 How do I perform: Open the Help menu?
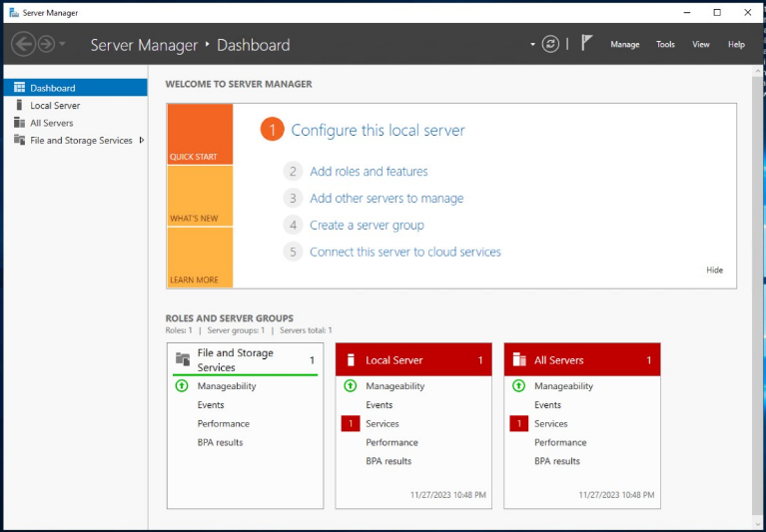click(x=736, y=44)
